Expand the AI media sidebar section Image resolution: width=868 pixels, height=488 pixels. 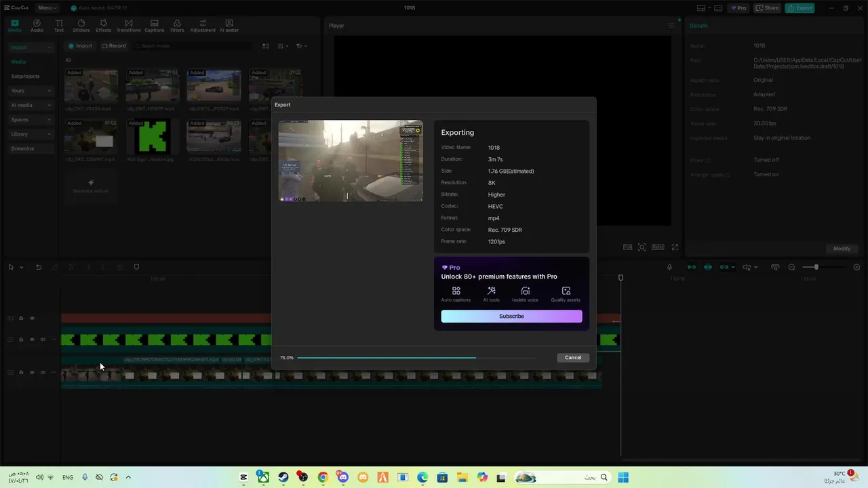30,105
